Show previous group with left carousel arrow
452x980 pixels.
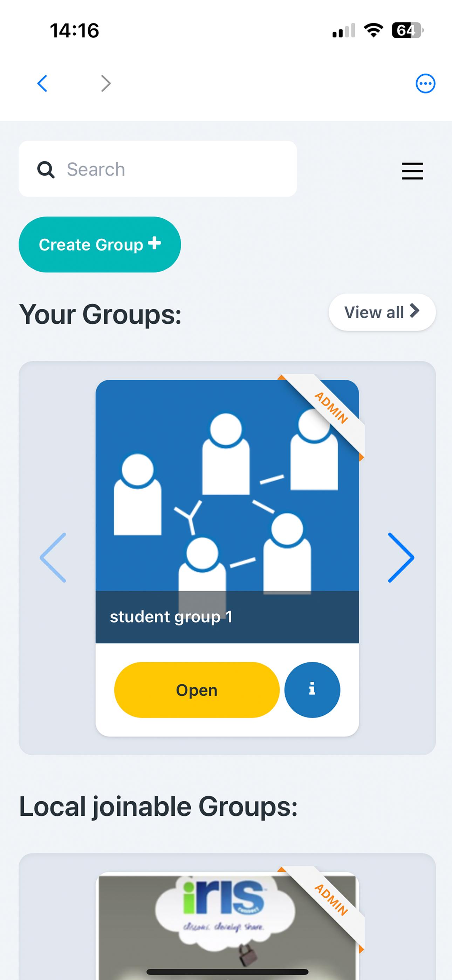(53, 557)
